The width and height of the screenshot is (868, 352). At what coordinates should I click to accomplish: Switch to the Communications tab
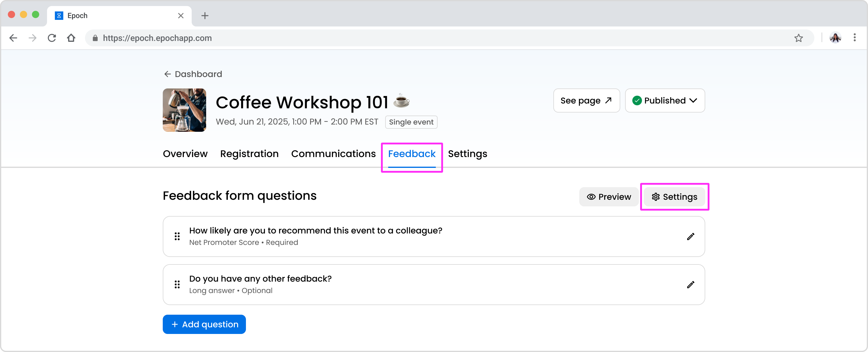pos(333,154)
